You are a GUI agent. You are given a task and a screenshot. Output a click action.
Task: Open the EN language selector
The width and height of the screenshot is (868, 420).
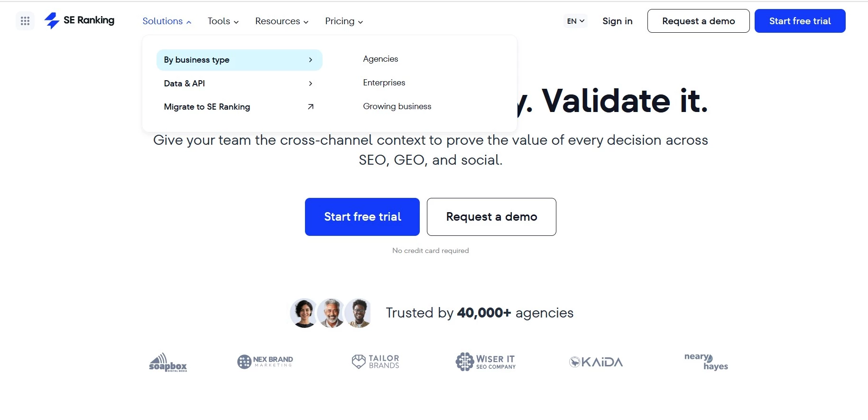coord(575,21)
